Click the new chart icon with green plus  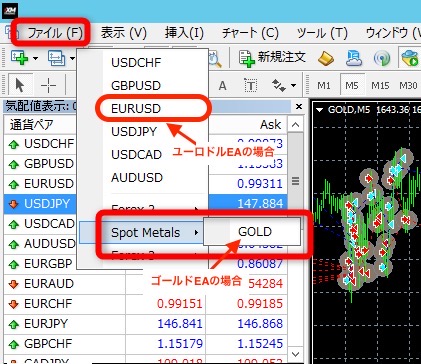(x=19, y=58)
